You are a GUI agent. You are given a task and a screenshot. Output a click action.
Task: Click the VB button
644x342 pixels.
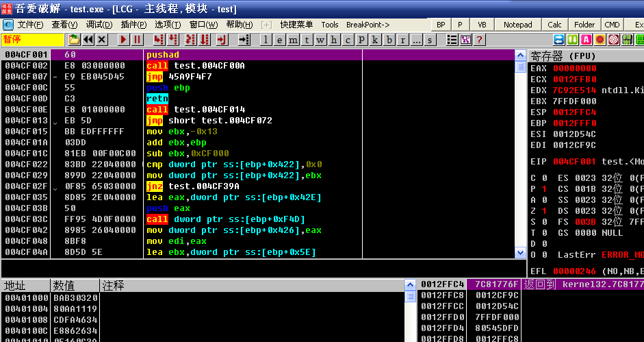click(x=482, y=25)
